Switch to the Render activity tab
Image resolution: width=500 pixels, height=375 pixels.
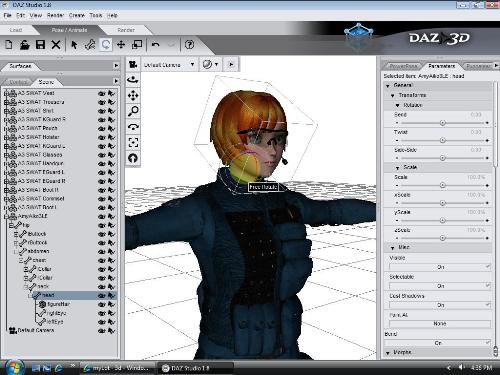126,30
